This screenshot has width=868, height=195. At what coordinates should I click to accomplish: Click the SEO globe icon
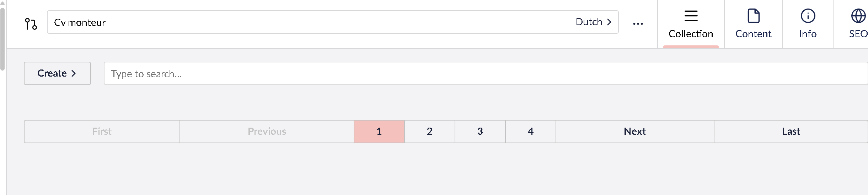(858, 16)
